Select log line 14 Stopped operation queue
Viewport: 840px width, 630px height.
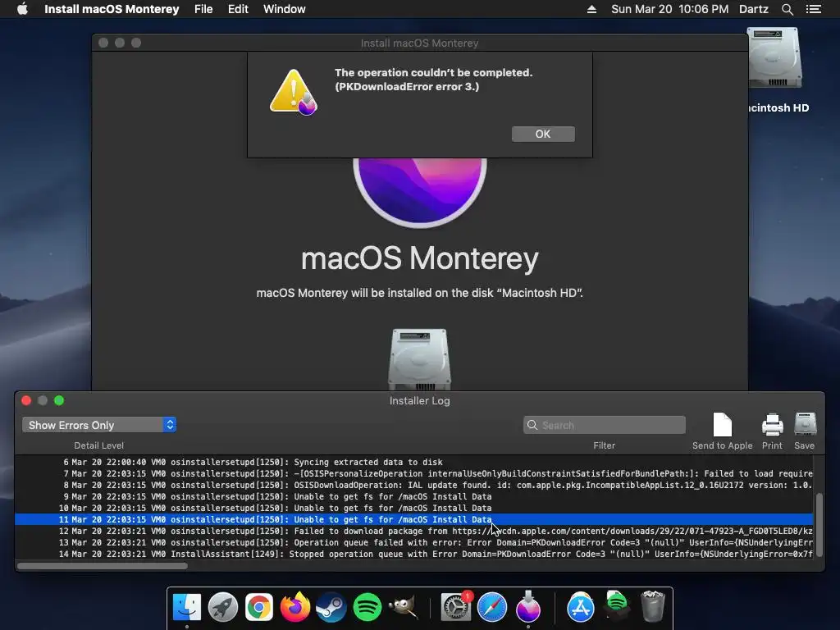pos(413,554)
